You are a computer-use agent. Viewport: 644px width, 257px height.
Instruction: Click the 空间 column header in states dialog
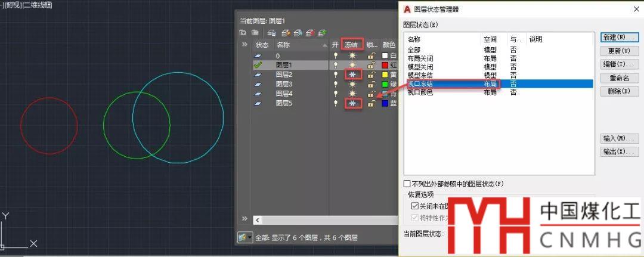[x=490, y=39]
